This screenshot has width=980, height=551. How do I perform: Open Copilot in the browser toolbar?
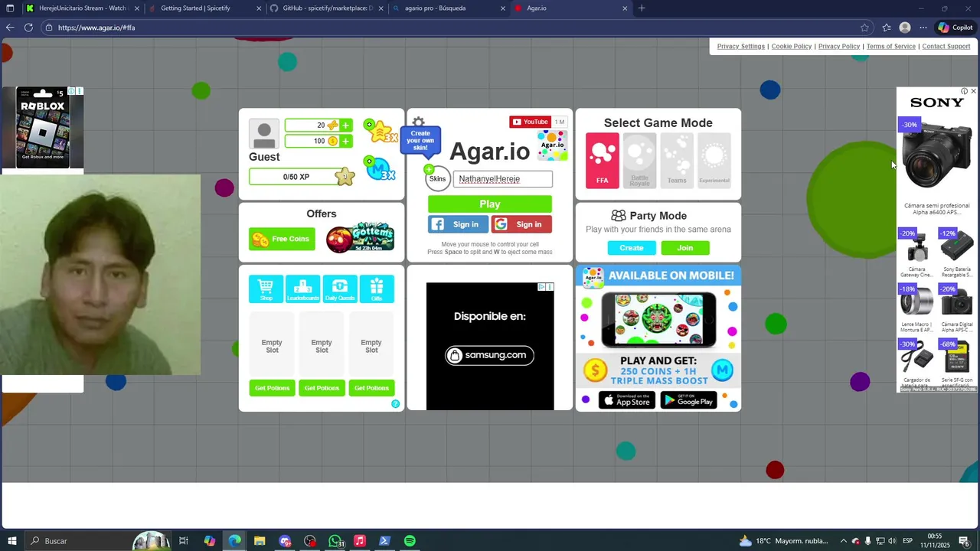tap(955, 28)
